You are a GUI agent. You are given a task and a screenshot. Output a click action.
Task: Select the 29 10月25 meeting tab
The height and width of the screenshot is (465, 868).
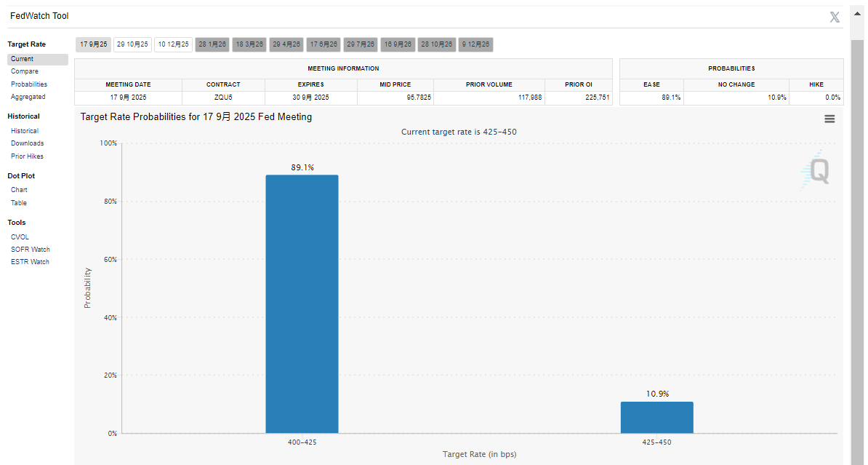(x=132, y=44)
